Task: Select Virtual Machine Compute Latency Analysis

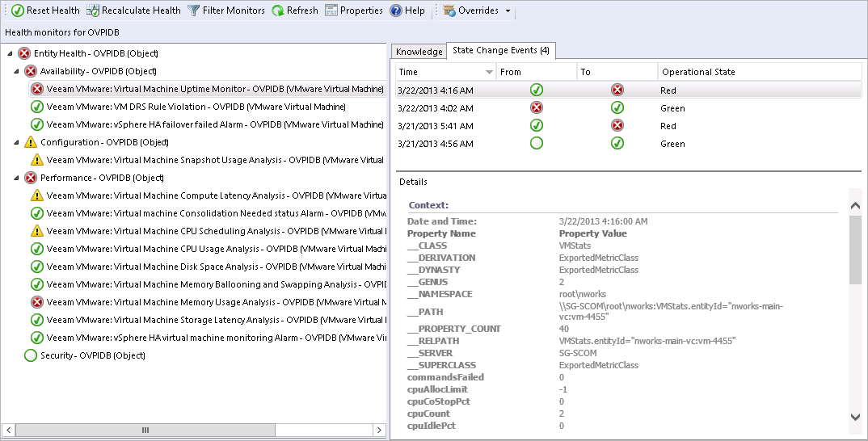Action: point(217,195)
